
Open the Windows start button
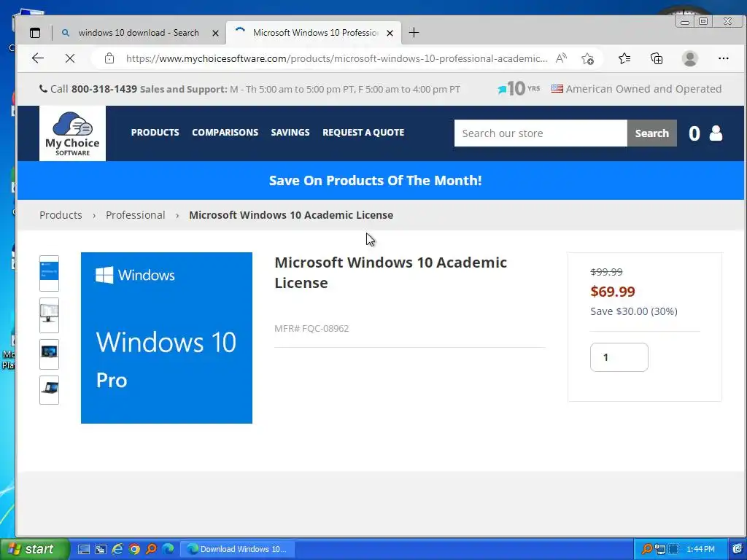pos(34,549)
